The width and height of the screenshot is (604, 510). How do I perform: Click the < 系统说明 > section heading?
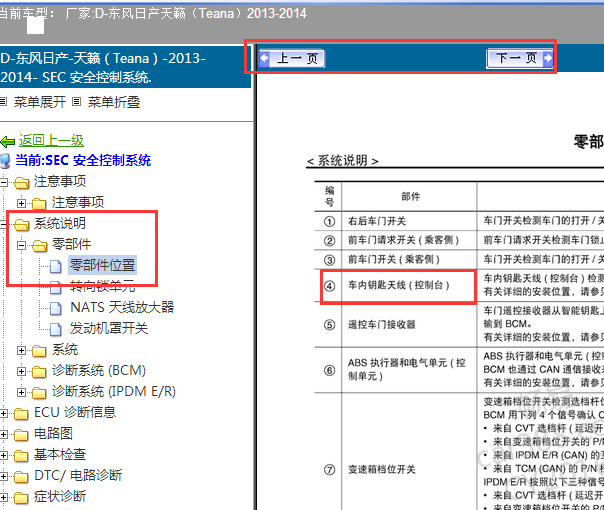(x=342, y=161)
